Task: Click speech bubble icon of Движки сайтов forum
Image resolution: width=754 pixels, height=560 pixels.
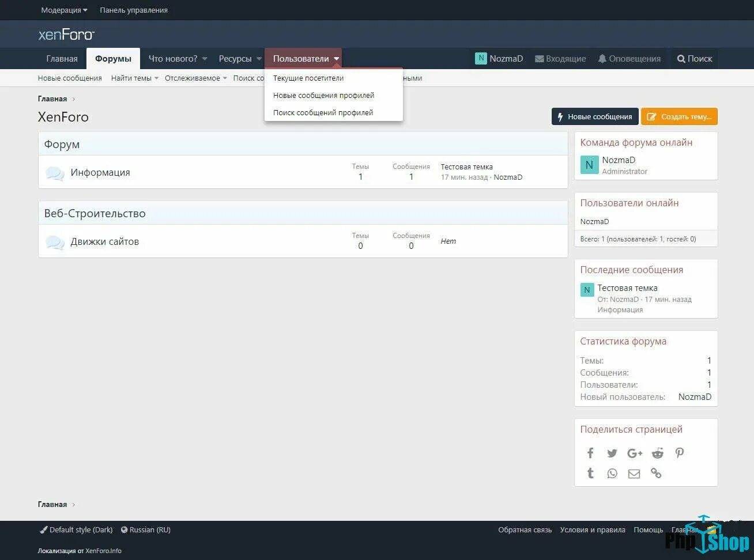Action: (x=55, y=242)
